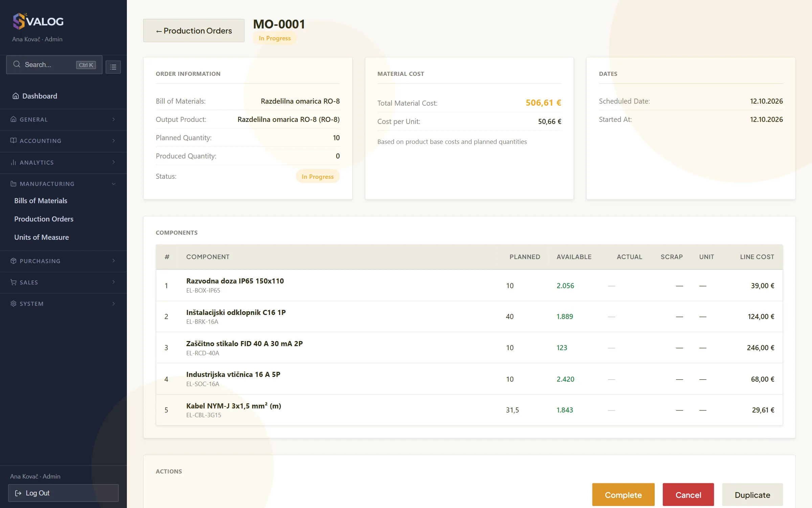812x508 pixels.
Task: Expand the System menu chevron
Action: (114, 303)
